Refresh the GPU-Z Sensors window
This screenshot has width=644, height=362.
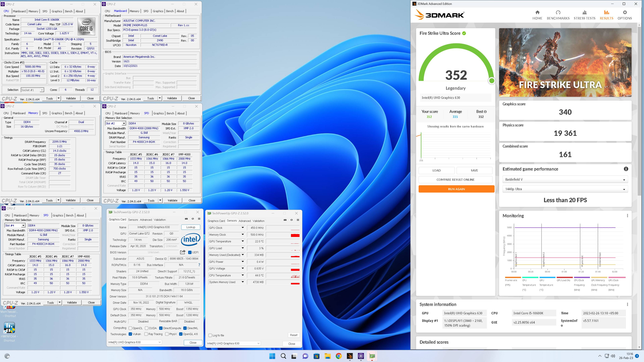click(x=291, y=220)
